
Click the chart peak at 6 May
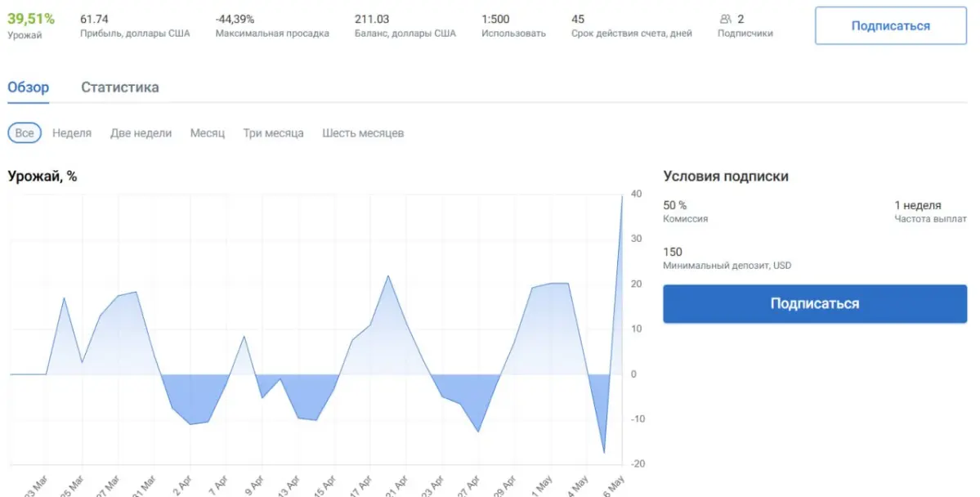coord(622,197)
